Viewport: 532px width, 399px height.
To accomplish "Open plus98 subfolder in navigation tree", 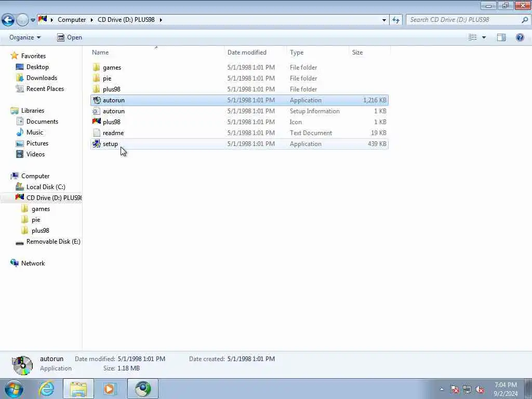I will pyautogui.click(x=40, y=230).
